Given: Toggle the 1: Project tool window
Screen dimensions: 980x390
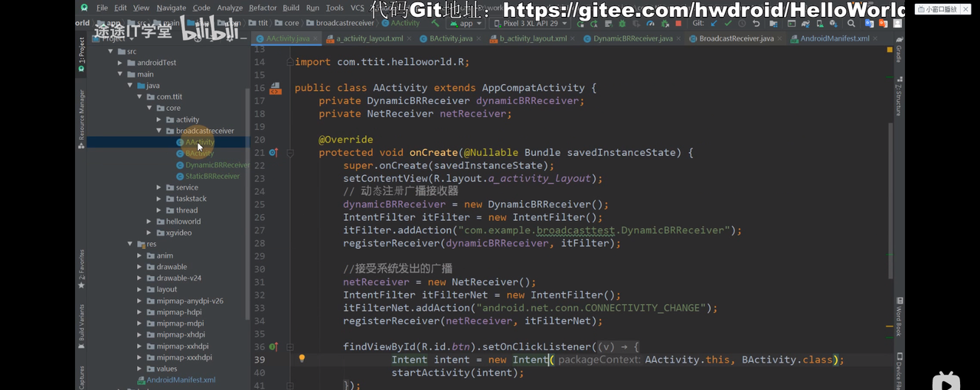Looking at the screenshot, I should pos(81,54).
